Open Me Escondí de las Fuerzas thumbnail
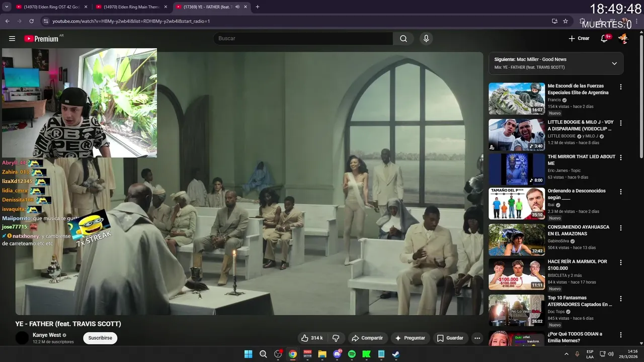Screen dimensions: 644x362 [517, 99]
